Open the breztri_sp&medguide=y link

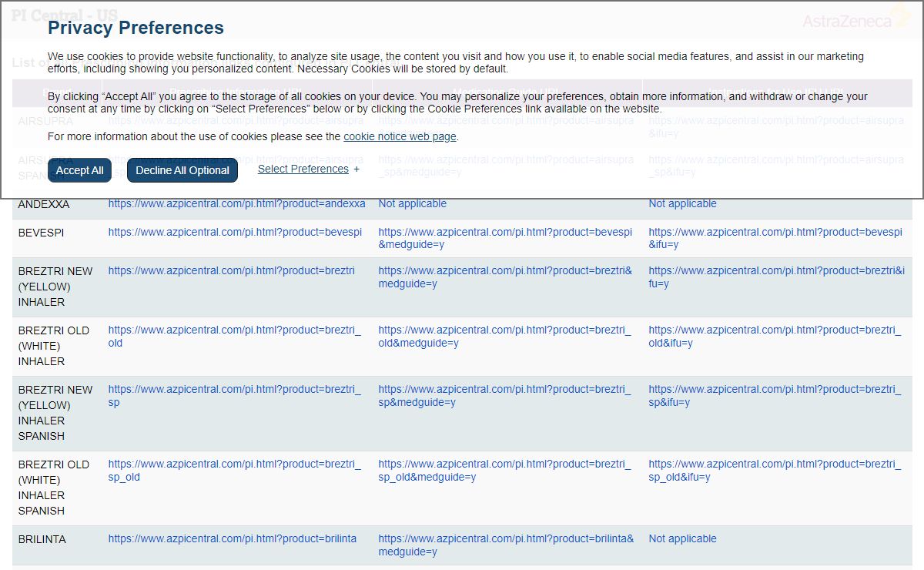click(504, 396)
